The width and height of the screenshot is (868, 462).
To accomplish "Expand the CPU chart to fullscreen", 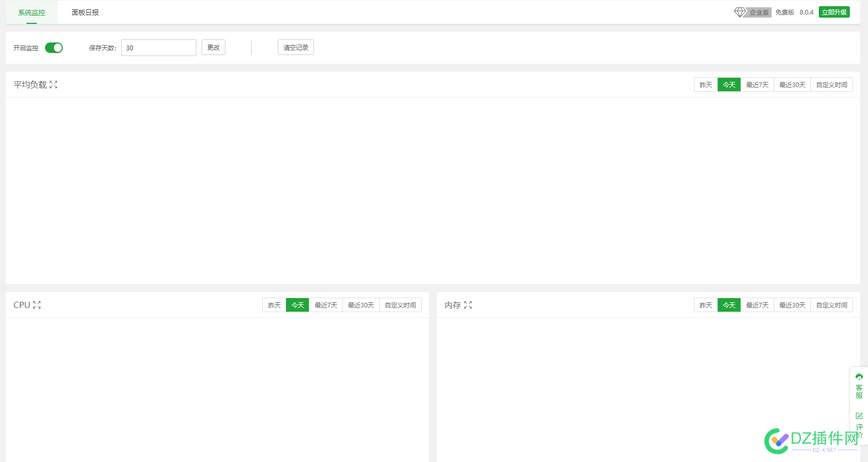I will click(x=37, y=305).
